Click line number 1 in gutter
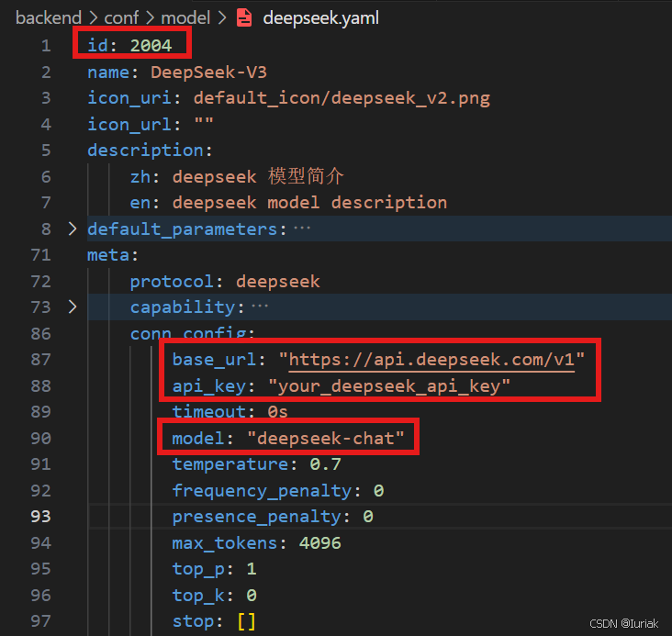This screenshot has width=672, height=636. point(46,46)
